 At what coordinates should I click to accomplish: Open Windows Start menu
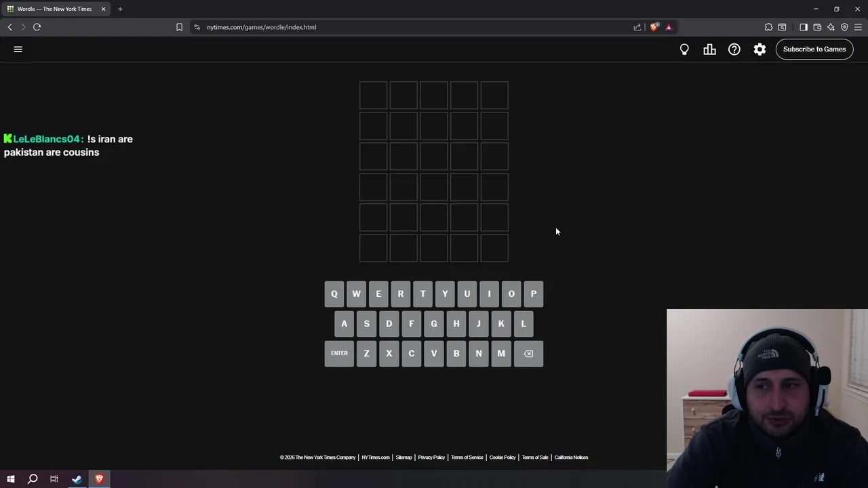pyautogui.click(x=10, y=479)
